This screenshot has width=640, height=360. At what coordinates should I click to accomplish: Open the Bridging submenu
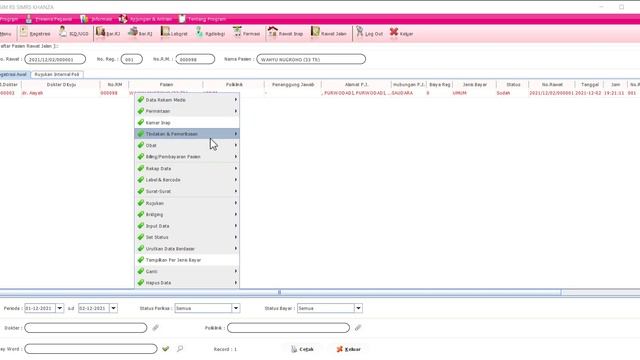(187, 214)
